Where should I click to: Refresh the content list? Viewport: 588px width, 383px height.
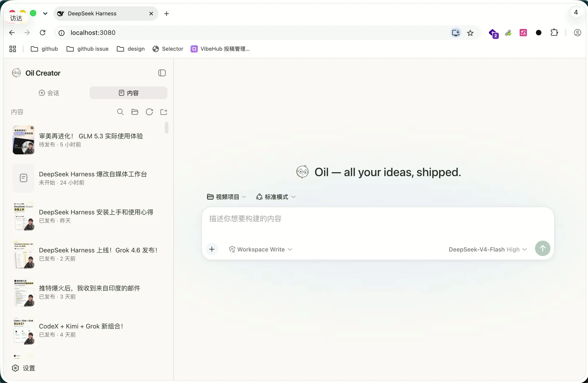[149, 112]
